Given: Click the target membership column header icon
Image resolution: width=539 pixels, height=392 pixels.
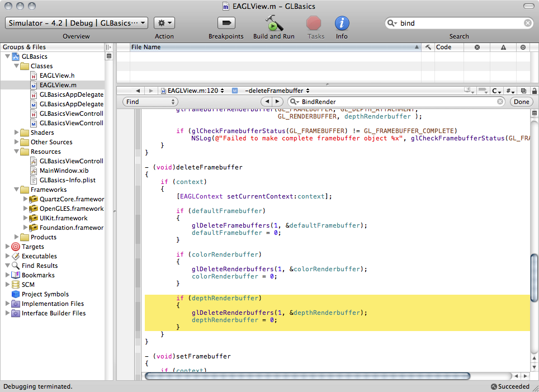Looking at the screenshot, I should (523, 47).
